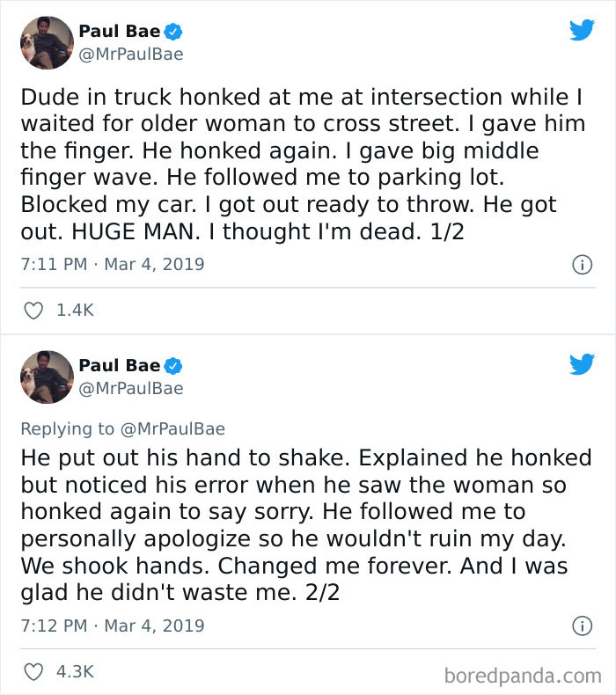
Task: Open the info icon beside the 7:12 PM timestamp
Action: [581, 626]
